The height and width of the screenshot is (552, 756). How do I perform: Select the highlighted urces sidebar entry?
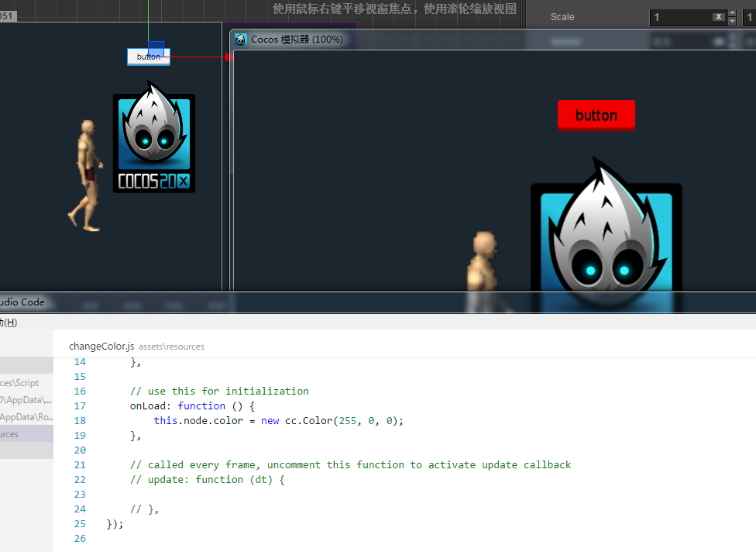[x=26, y=434]
